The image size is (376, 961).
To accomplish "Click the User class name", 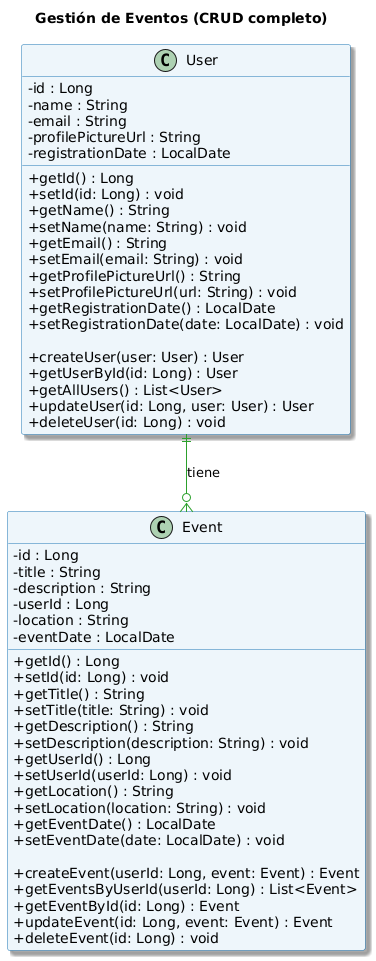I will pos(201,61).
